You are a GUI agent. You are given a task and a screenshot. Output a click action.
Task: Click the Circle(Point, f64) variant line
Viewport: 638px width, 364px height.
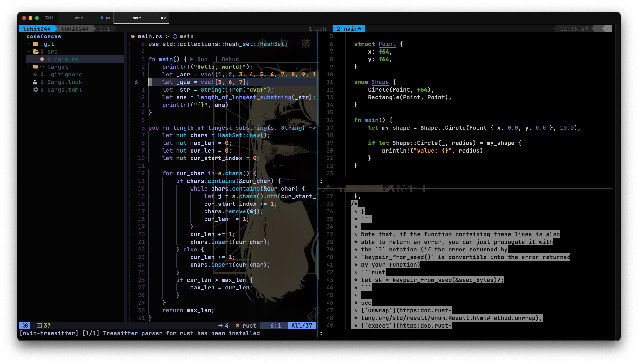401,90
